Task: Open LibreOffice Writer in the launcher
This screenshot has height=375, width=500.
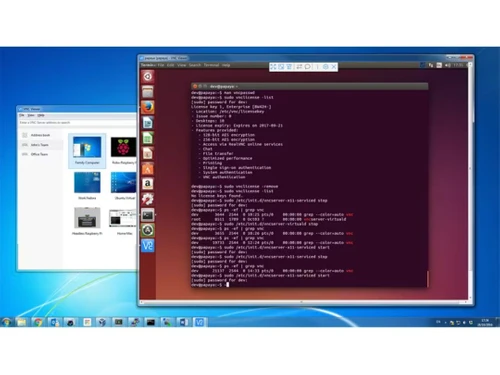Action: coord(148,123)
